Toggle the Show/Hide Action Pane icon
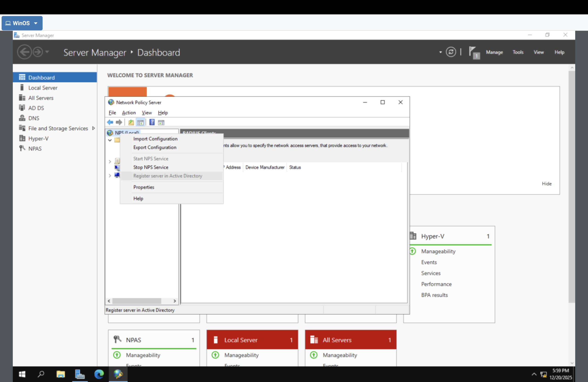This screenshot has width=588, height=382. click(161, 122)
